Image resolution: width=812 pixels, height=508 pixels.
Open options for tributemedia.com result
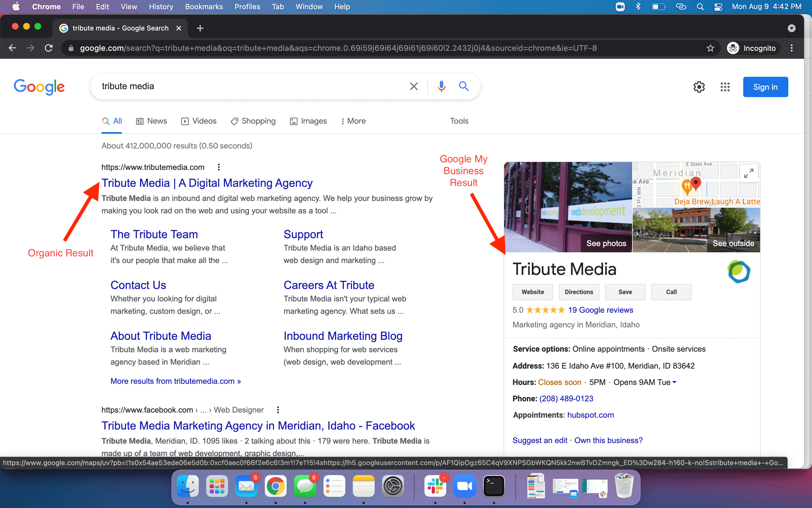point(219,167)
